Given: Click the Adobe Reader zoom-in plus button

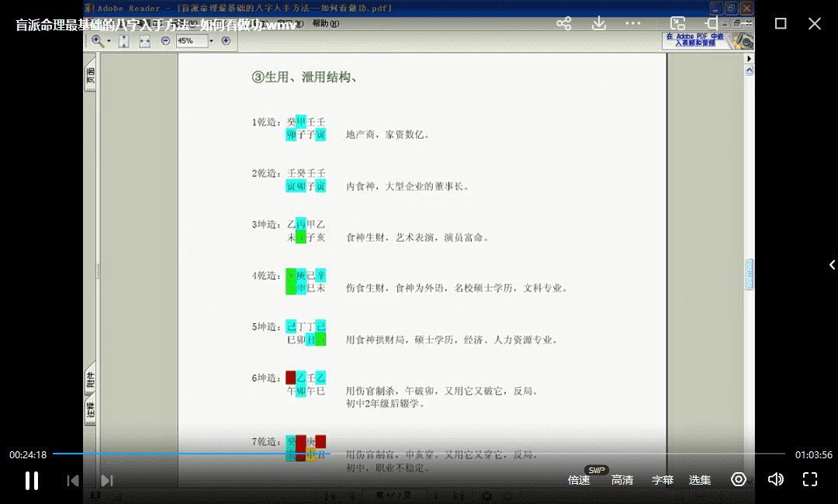Looking at the screenshot, I should 226,40.
